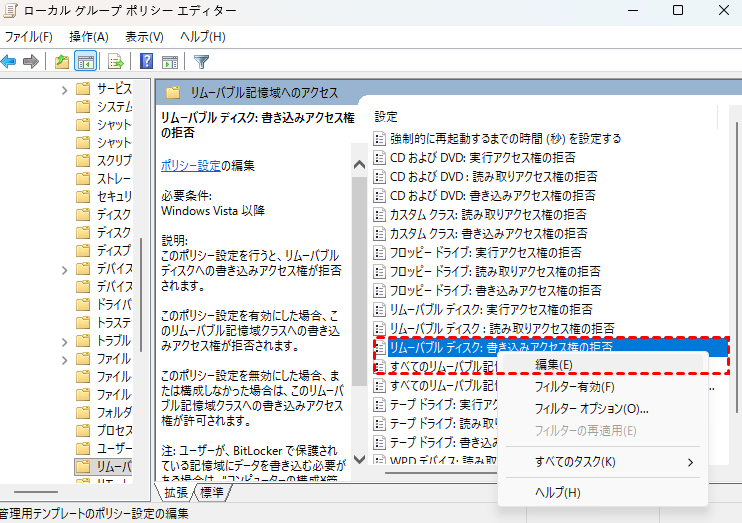742x523 pixels.
Task: Choose 編集(E) from the context menu
Action: coord(554,365)
